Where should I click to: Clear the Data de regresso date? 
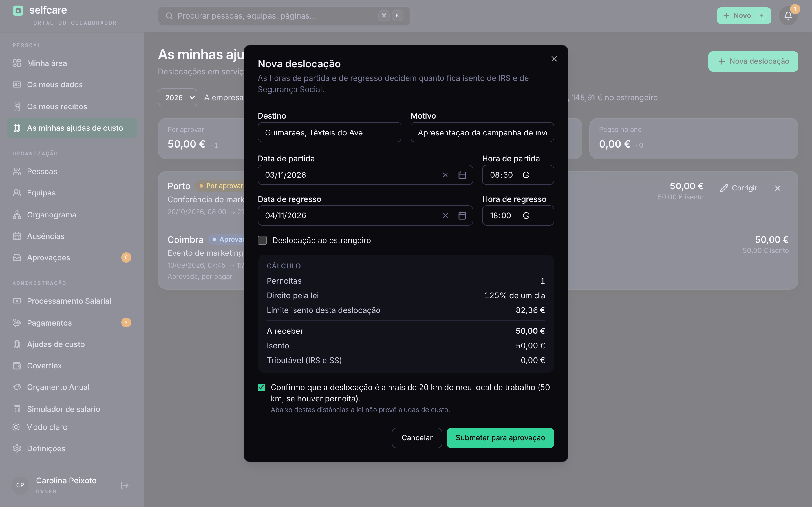tap(445, 215)
